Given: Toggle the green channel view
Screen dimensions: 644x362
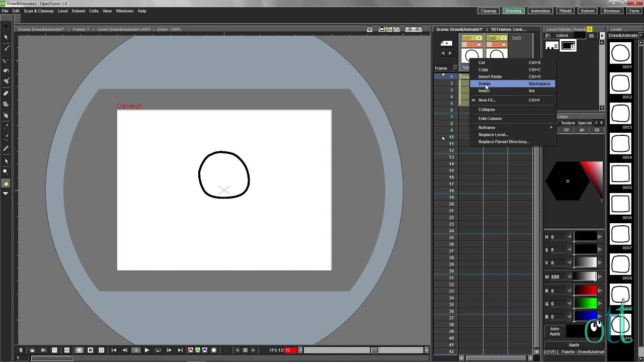Looking at the screenshot, I should click(198, 350).
